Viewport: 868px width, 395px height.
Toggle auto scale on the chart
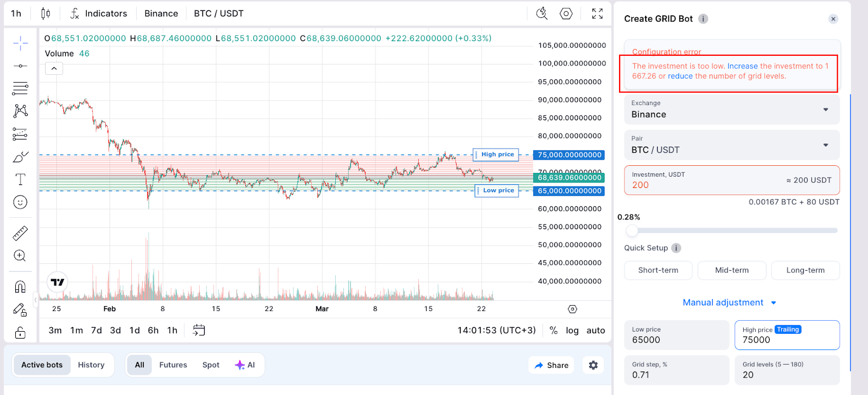[x=596, y=330]
